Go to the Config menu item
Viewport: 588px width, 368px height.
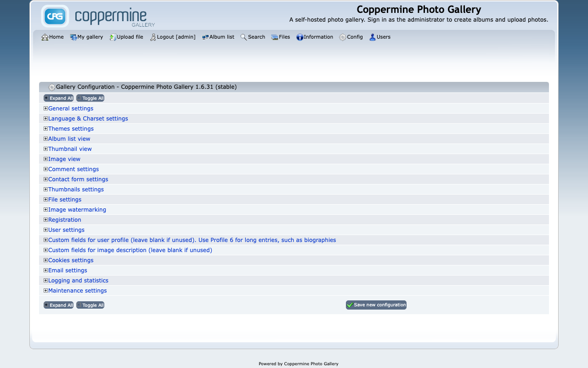tap(351, 37)
